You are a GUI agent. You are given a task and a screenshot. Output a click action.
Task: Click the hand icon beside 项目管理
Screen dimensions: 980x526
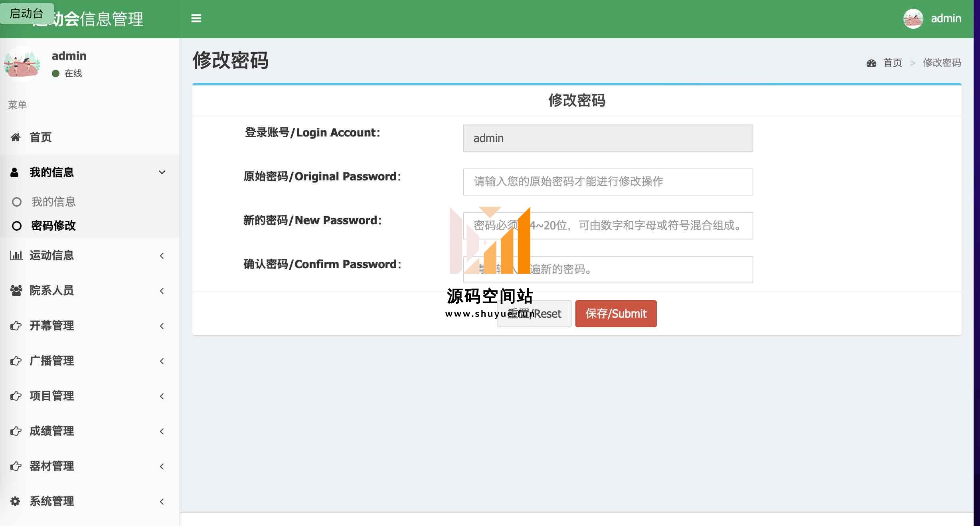click(x=16, y=396)
